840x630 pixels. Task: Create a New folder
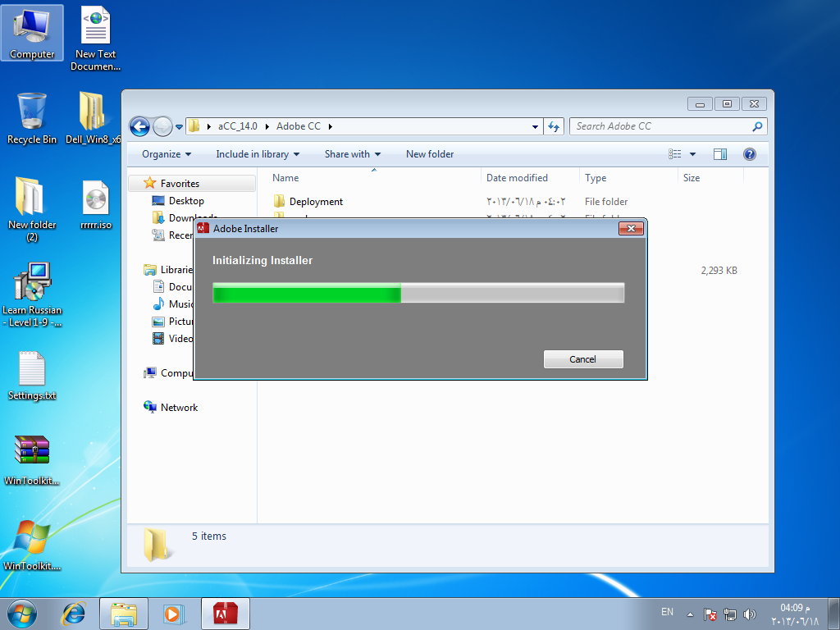coord(430,154)
